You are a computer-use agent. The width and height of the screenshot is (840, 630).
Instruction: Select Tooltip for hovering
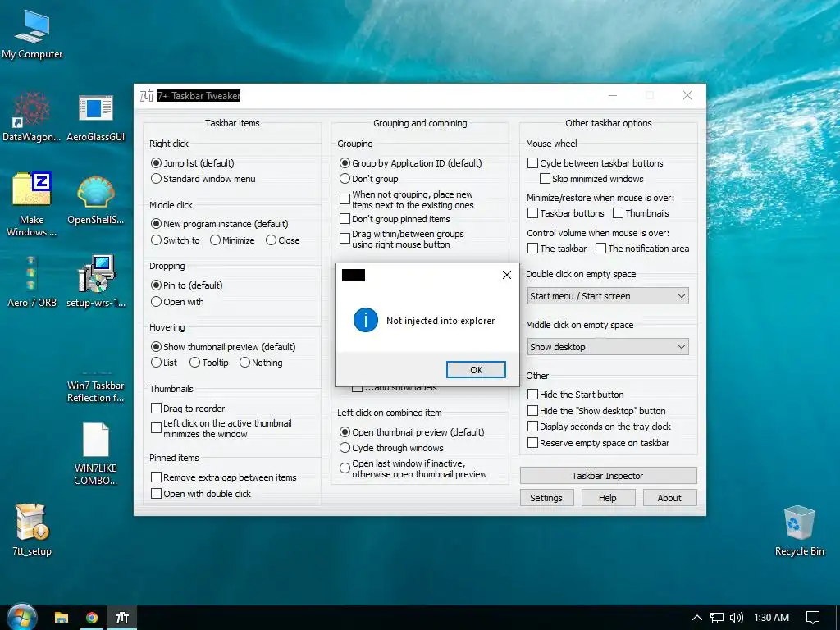click(x=209, y=363)
